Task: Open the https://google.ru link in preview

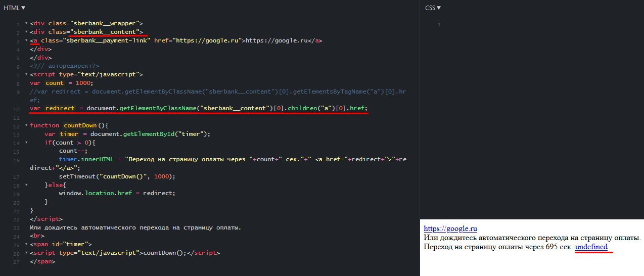Action: (x=450, y=228)
